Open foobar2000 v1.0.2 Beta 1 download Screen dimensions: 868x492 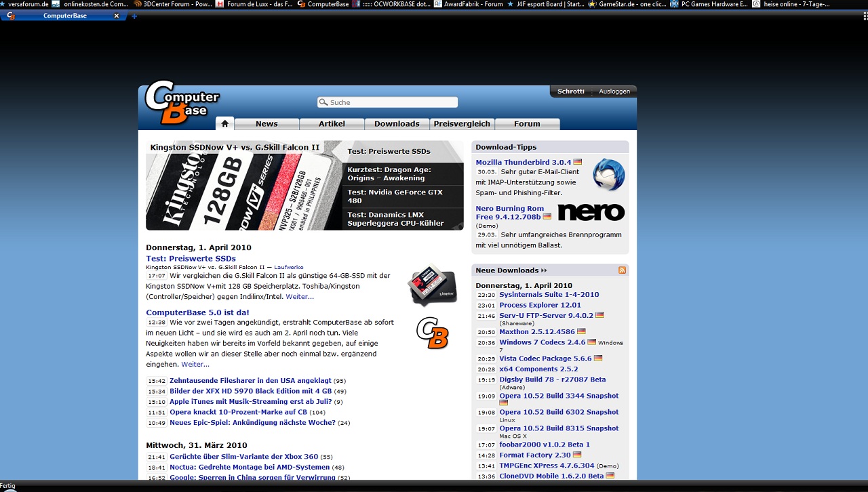coord(545,445)
